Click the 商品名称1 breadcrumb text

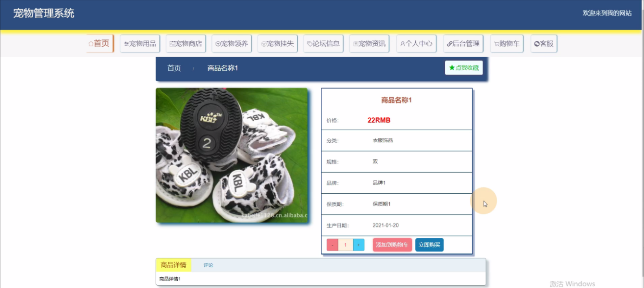click(223, 68)
